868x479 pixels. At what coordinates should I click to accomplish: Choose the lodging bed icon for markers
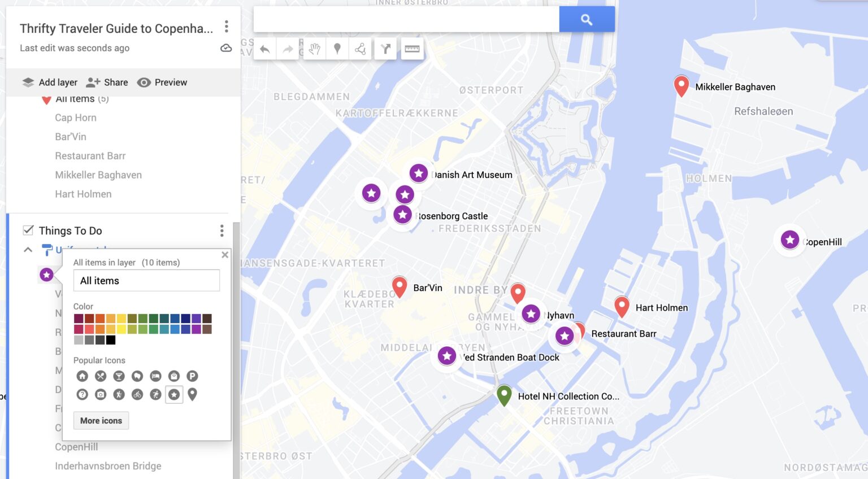(154, 376)
